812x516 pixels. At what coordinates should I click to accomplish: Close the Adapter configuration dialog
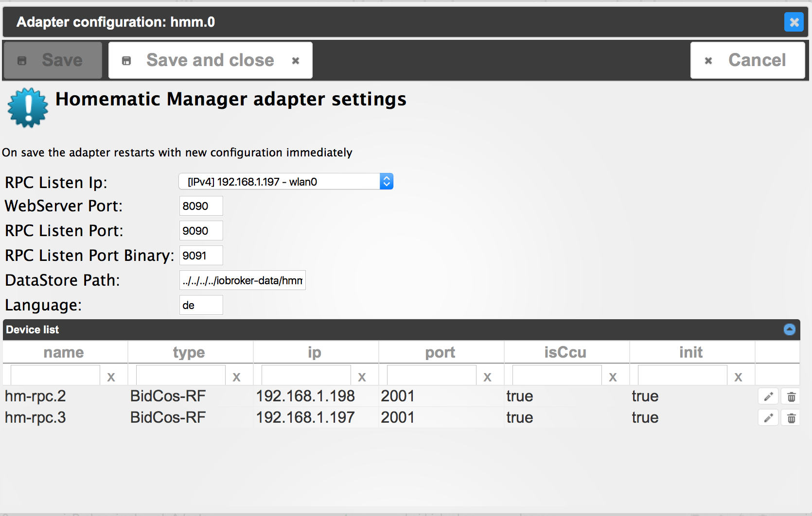point(794,22)
